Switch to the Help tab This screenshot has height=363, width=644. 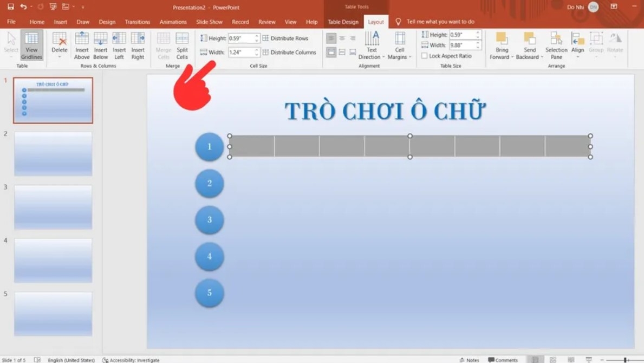coord(312,22)
